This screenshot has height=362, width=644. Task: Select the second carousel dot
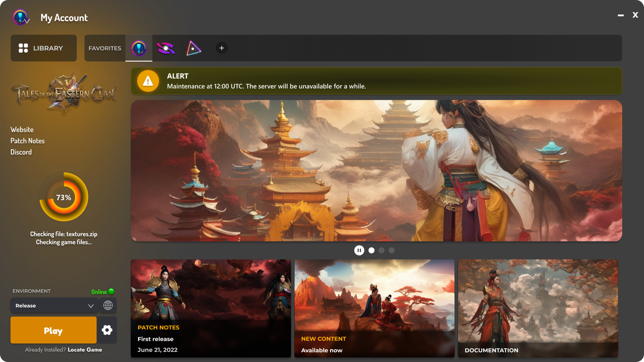382,250
